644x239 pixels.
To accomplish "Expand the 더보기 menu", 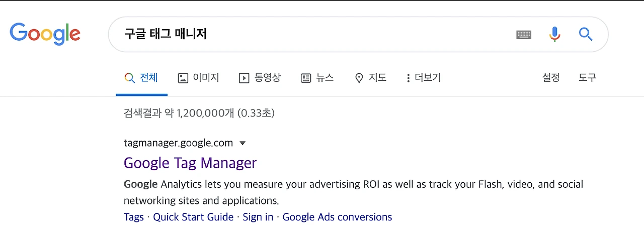I will click(424, 78).
